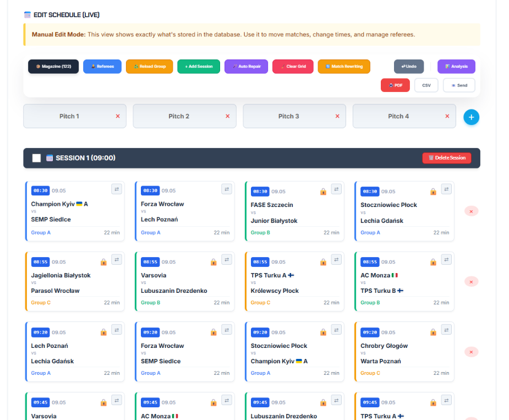Screen dimensions: 509x420
Task: Tick the Session 1 header checkbox
Action: (x=37, y=158)
